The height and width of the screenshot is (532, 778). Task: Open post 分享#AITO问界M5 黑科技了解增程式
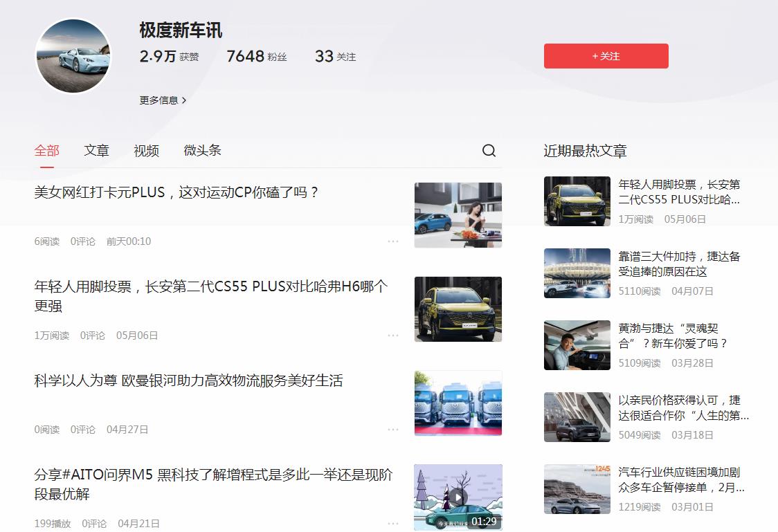click(x=213, y=484)
